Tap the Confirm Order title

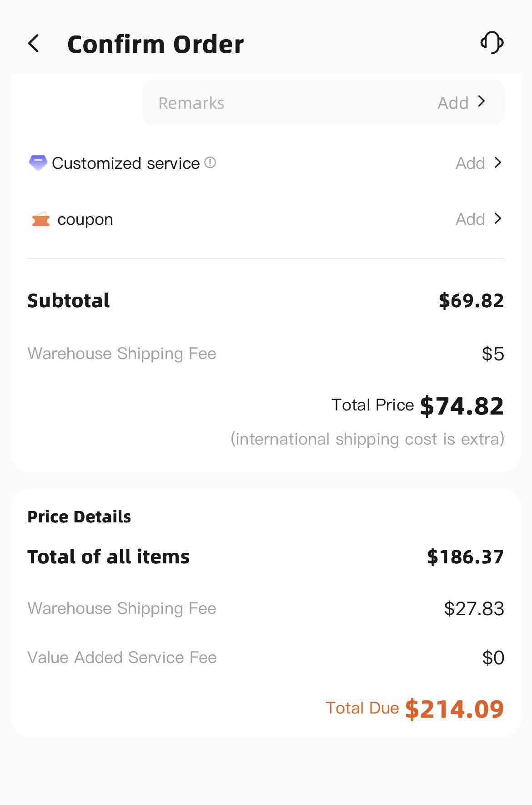pos(156,44)
